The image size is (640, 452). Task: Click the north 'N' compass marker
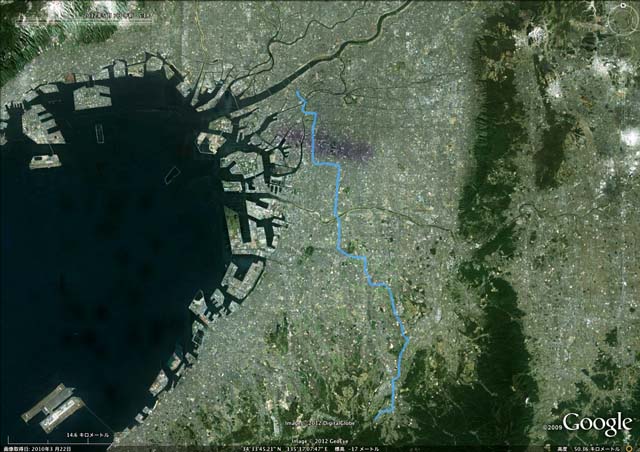point(623,5)
